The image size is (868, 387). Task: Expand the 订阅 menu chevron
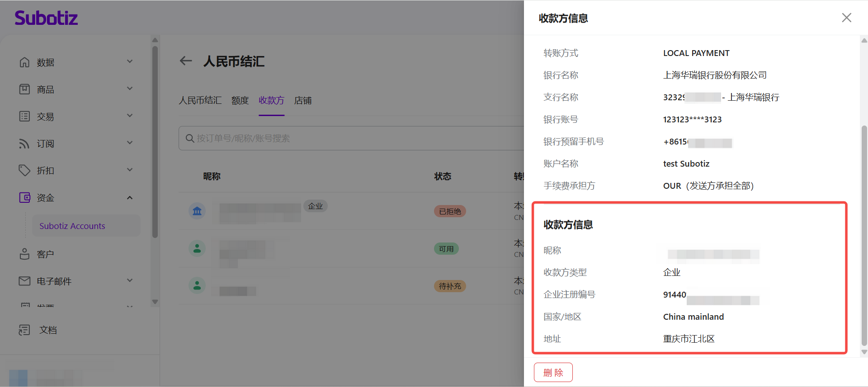[x=130, y=143]
